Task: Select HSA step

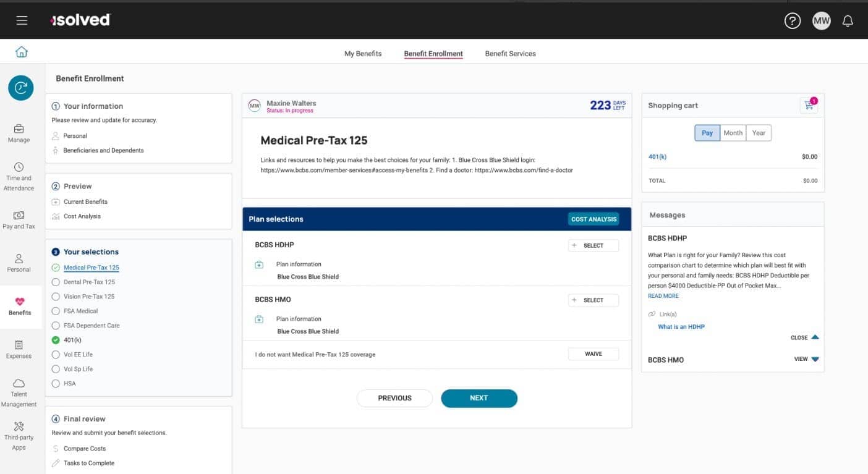Action: (69, 384)
